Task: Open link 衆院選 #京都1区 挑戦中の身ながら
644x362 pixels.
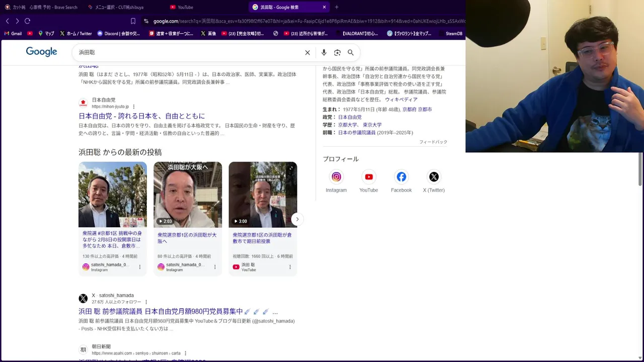Action: click(x=112, y=240)
